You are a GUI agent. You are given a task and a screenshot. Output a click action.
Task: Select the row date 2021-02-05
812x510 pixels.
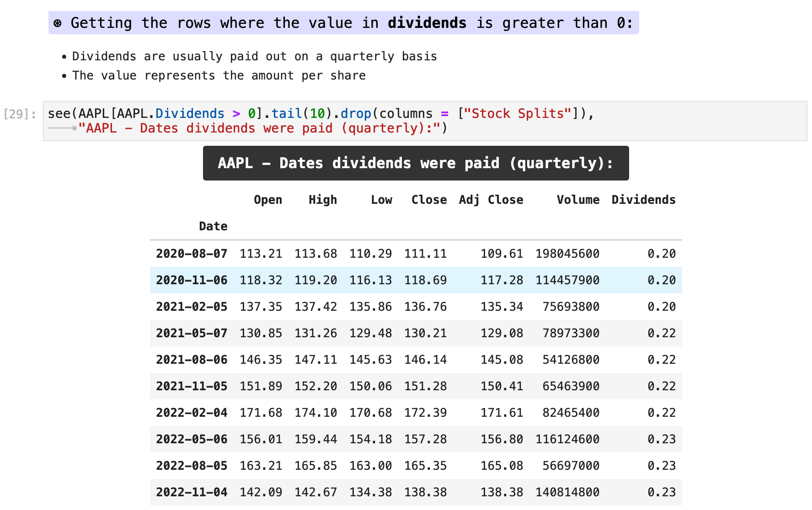[192, 307]
